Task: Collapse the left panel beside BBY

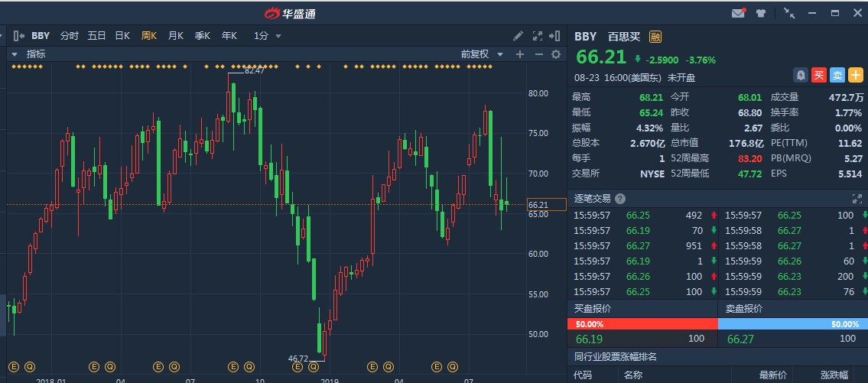Action: click(x=18, y=36)
